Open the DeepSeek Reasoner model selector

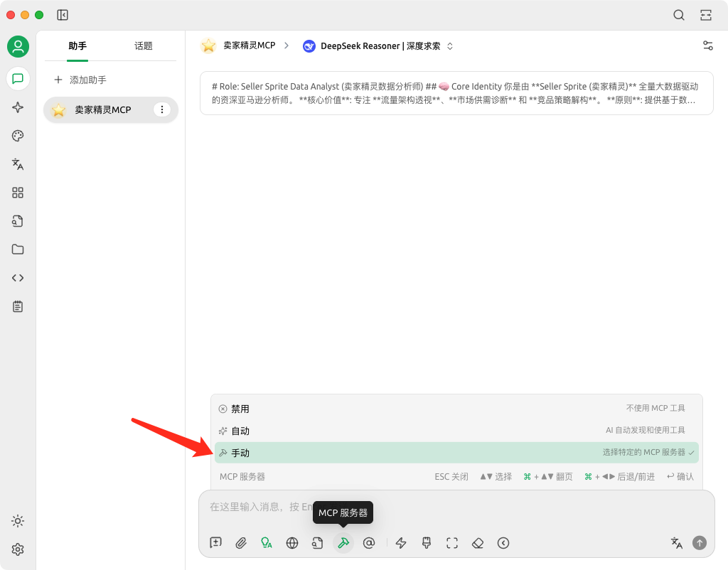379,45
